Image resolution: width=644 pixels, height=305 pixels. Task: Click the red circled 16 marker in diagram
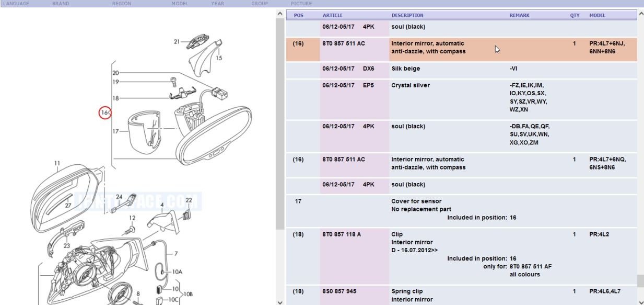[x=105, y=112]
